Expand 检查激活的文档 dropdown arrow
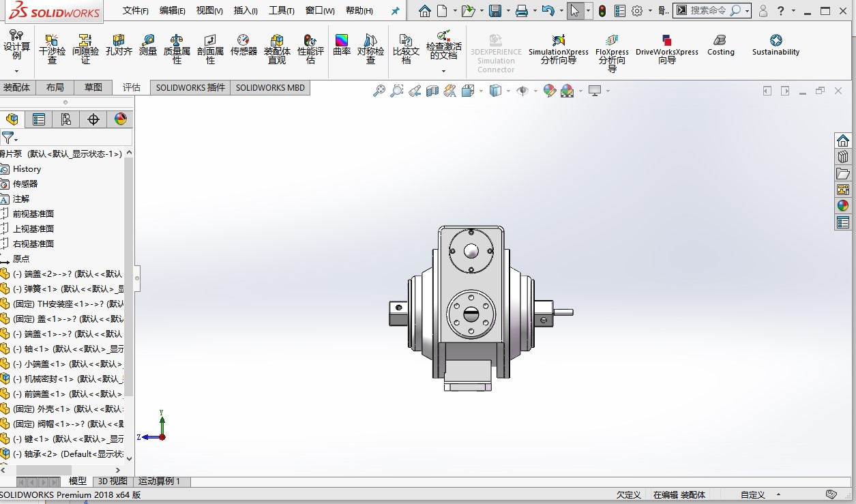The image size is (856, 504). (443, 71)
